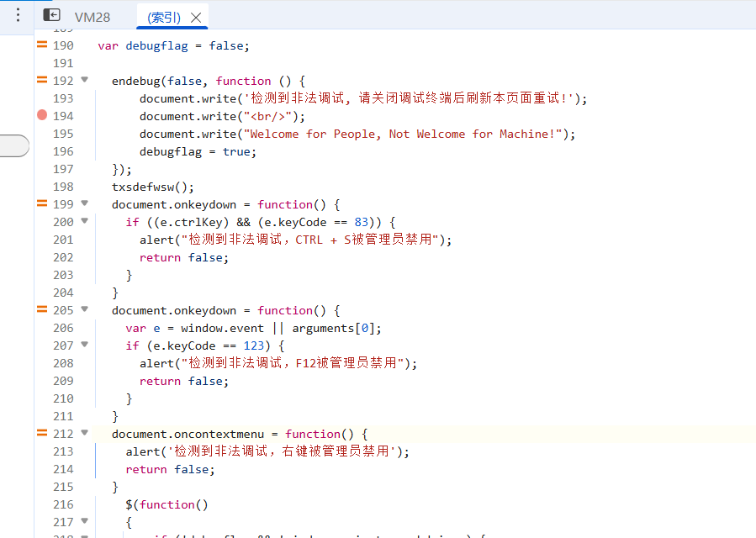Click the txsdefwsw(); call
Image resolution: width=756 pixels, height=538 pixels.
pos(153,187)
